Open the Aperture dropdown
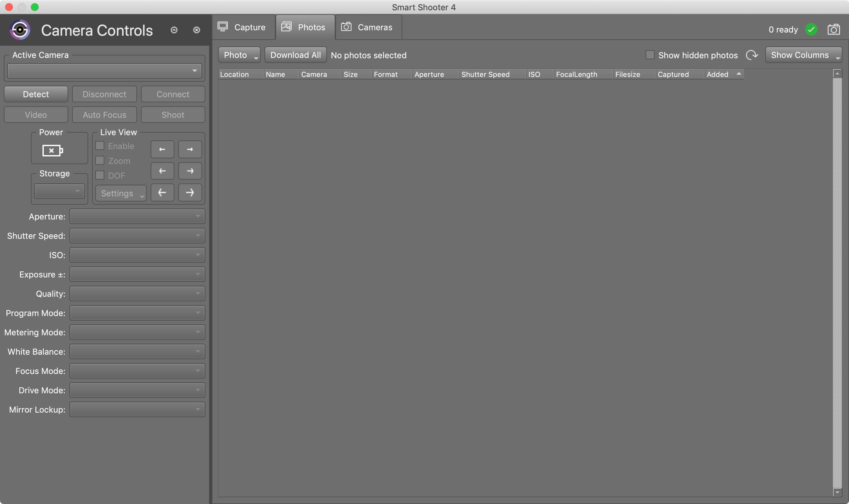Screen dimensions: 849x504 coord(137,216)
